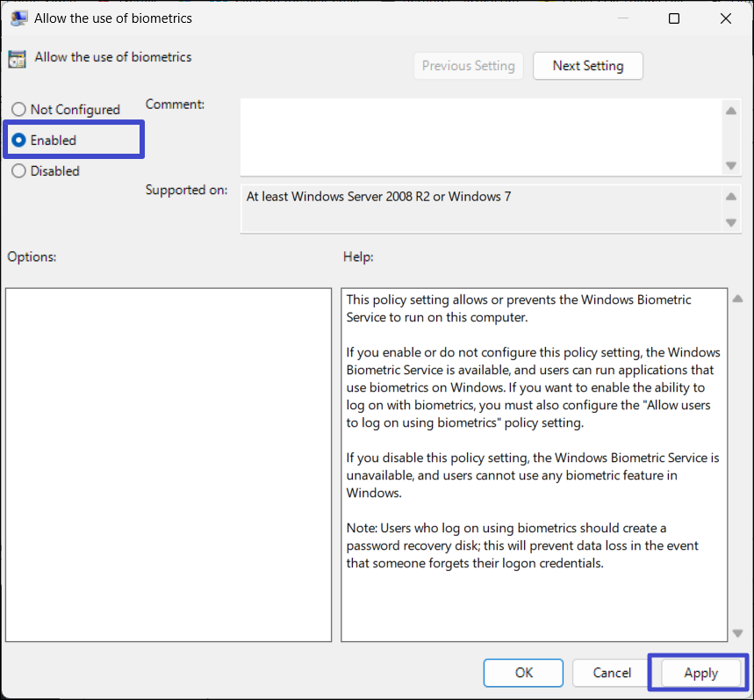This screenshot has height=700, width=754.
Task: Click the Supported on scroll down arrow
Action: (x=730, y=223)
